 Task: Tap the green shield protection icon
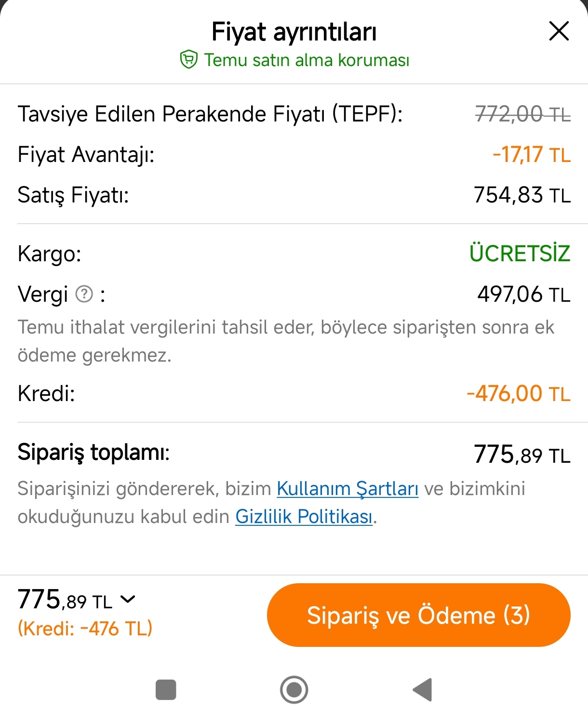[188, 60]
